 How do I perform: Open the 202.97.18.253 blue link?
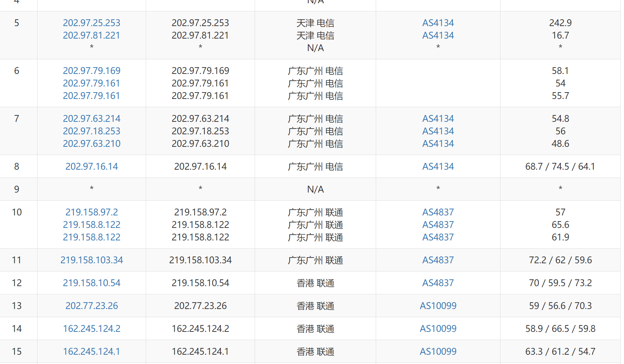tap(91, 131)
